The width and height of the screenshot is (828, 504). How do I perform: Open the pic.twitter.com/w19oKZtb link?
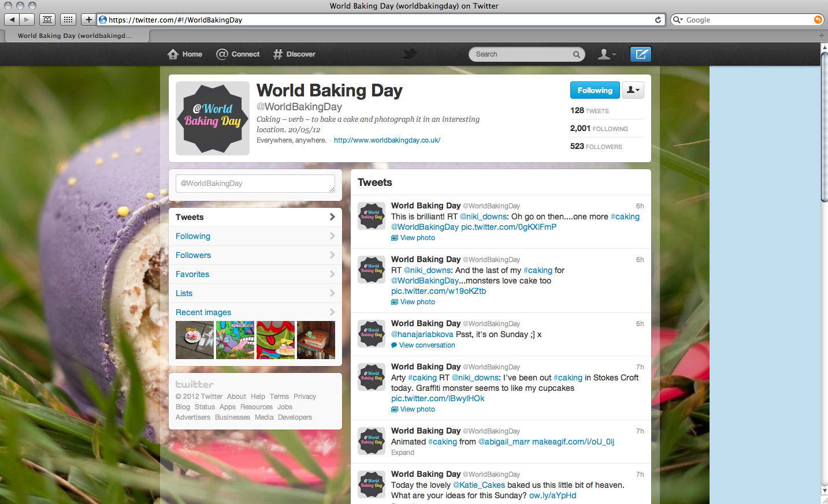point(439,291)
